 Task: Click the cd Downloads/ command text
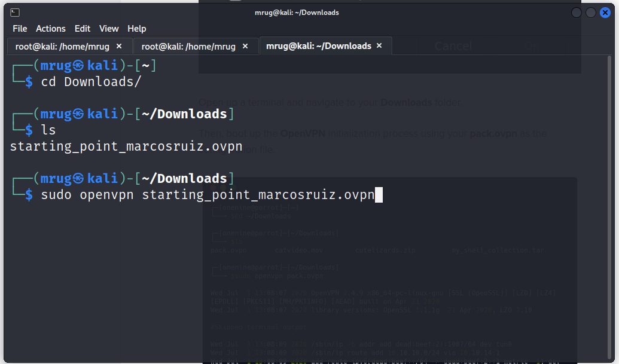click(91, 82)
